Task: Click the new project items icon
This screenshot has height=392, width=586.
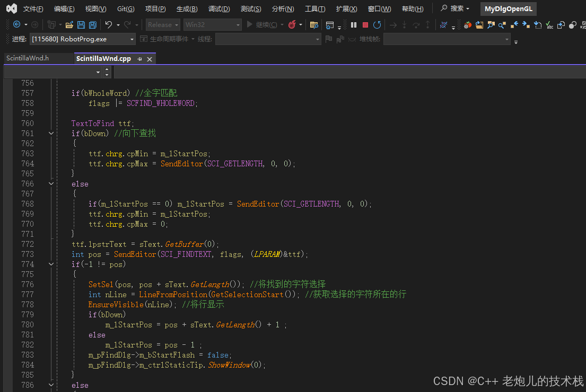Action: tap(51, 25)
